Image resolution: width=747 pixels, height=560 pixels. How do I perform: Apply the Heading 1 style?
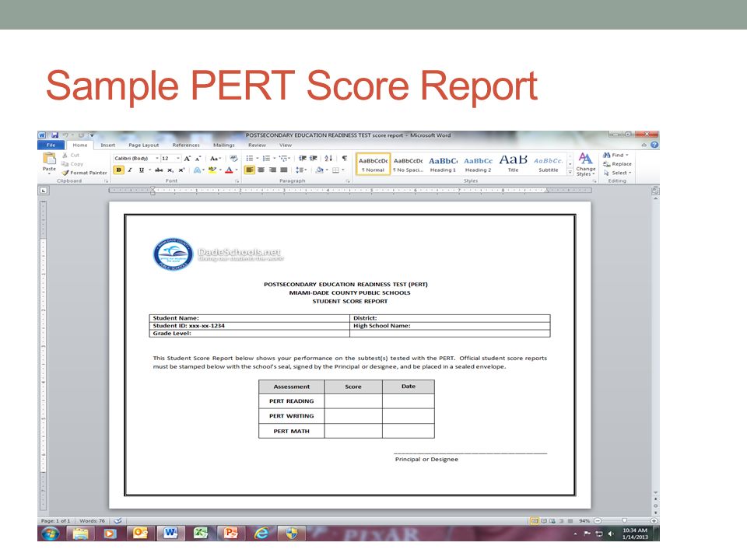coord(443,164)
